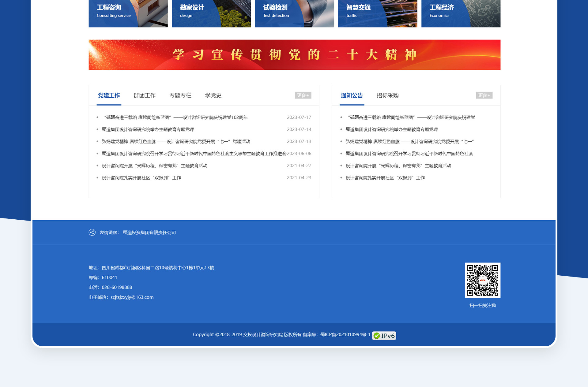Click the red 学习宣传贯彻党的二十大精神 banner

point(294,55)
